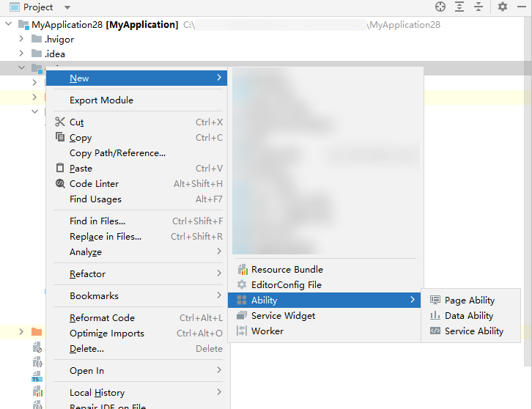
Task: Click the EditorConfig File gear icon
Action: pyautogui.click(x=242, y=284)
